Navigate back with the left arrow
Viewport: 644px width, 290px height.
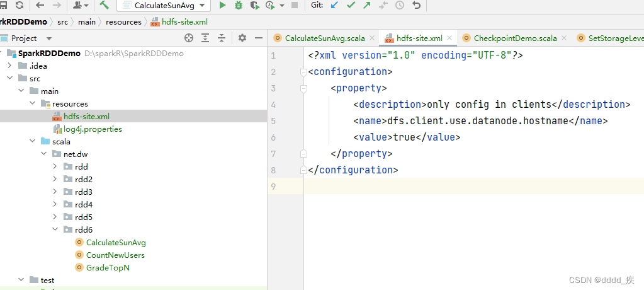40,5
